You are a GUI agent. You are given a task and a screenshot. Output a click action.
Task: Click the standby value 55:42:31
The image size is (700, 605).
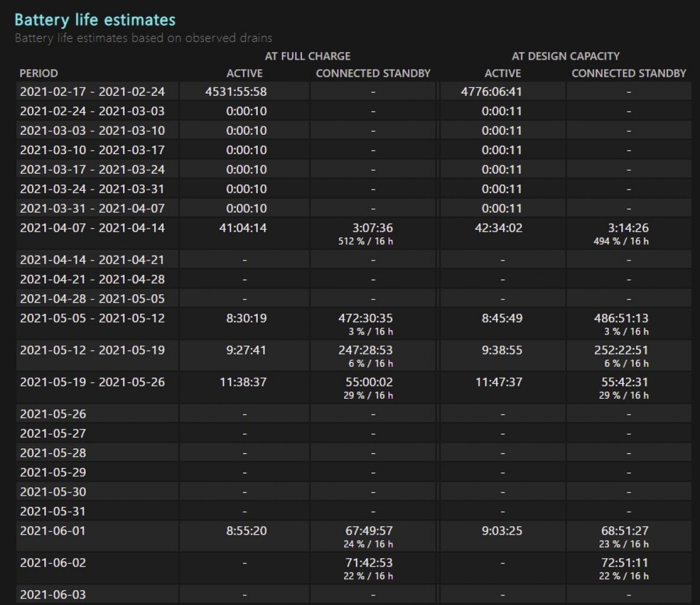coord(624,382)
